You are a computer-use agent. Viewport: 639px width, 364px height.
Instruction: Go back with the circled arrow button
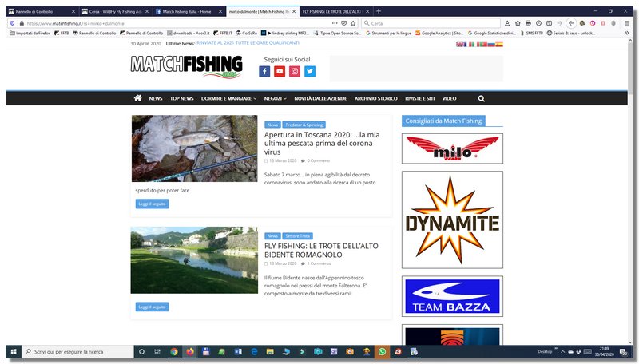[x=571, y=23]
